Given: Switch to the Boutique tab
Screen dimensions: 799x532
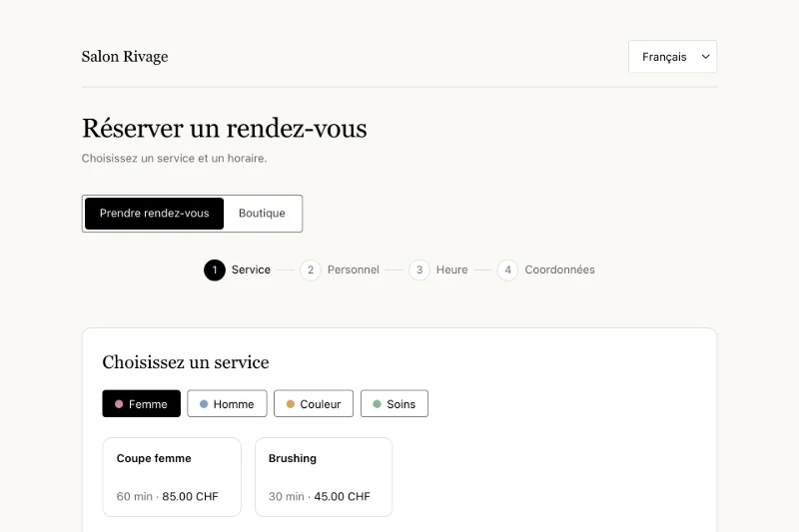Looking at the screenshot, I should [262, 214].
